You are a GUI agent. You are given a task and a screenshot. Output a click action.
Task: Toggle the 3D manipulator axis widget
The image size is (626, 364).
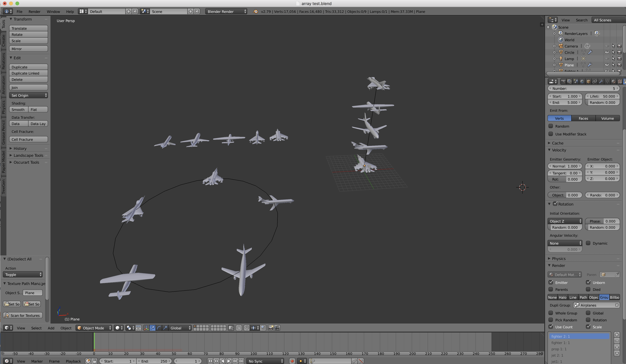(x=146, y=328)
